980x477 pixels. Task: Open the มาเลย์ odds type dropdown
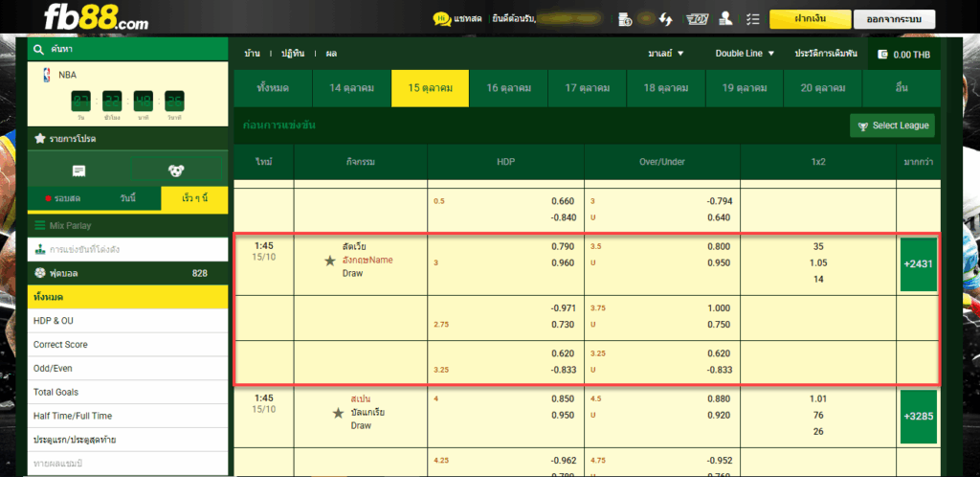(666, 54)
